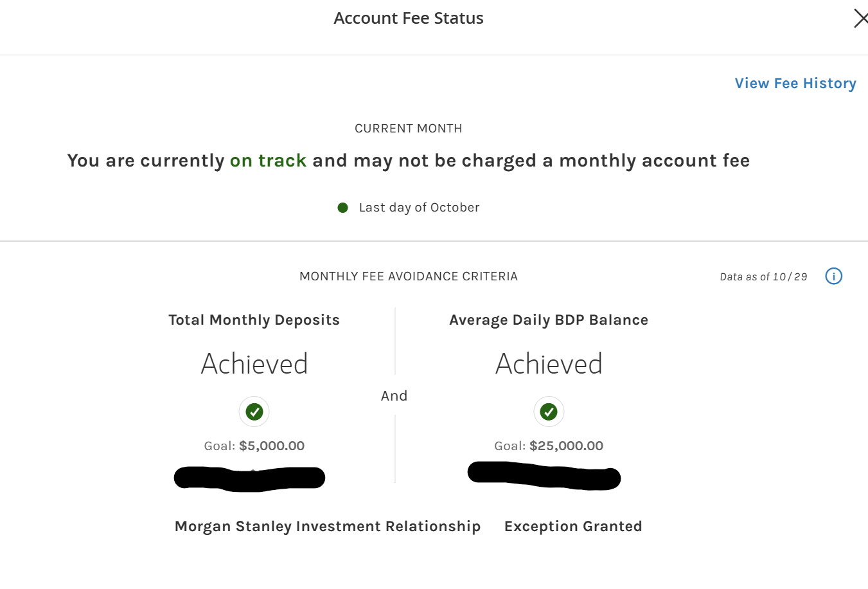Click the Morgan Stanley Investment Relationship label
868x589 pixels.
(328, 527)
